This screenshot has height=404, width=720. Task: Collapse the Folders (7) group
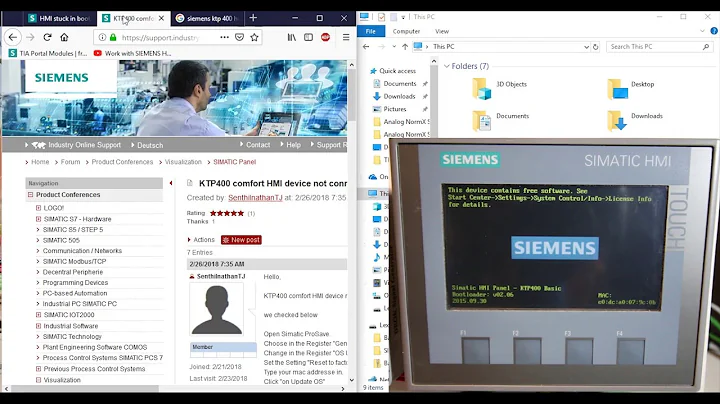tap(446, 66)
